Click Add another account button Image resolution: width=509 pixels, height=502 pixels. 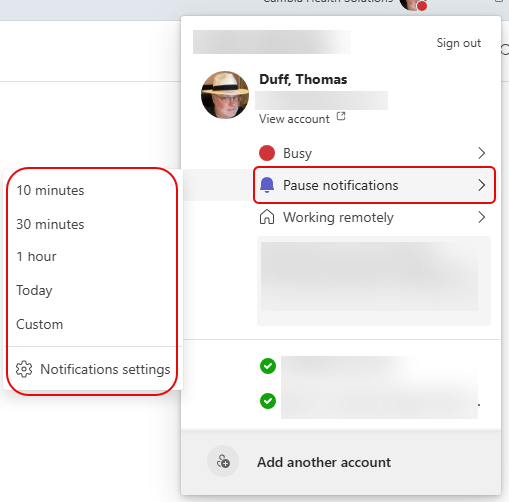tap(341, 462)
